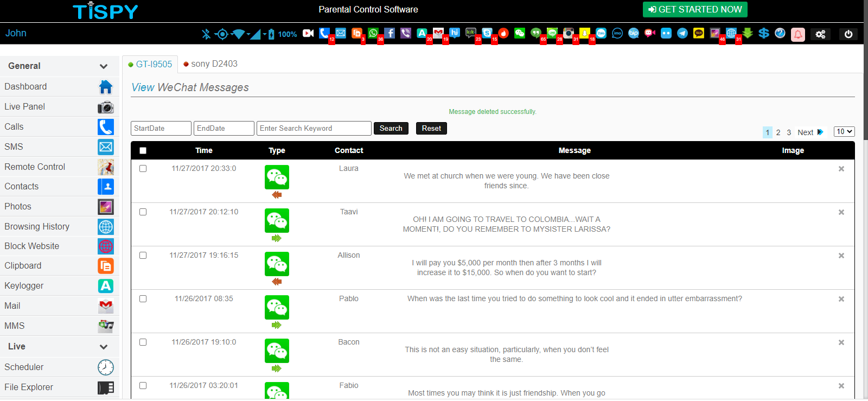This screenshot has height=401, width=868.
Task: Open hike 'hi' messenger icon
Action: (x=455, y=33)
